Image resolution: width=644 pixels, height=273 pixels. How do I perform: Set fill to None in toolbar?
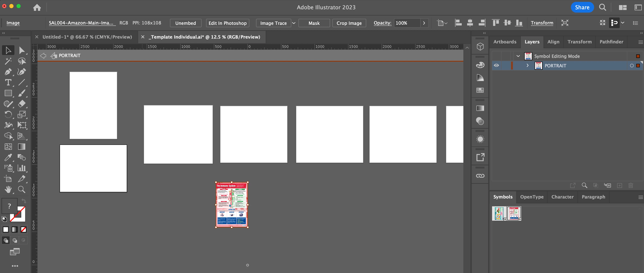[24, 229]
